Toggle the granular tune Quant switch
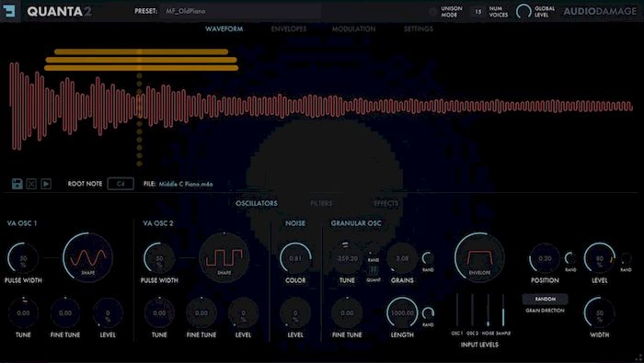 pos(374,271)
